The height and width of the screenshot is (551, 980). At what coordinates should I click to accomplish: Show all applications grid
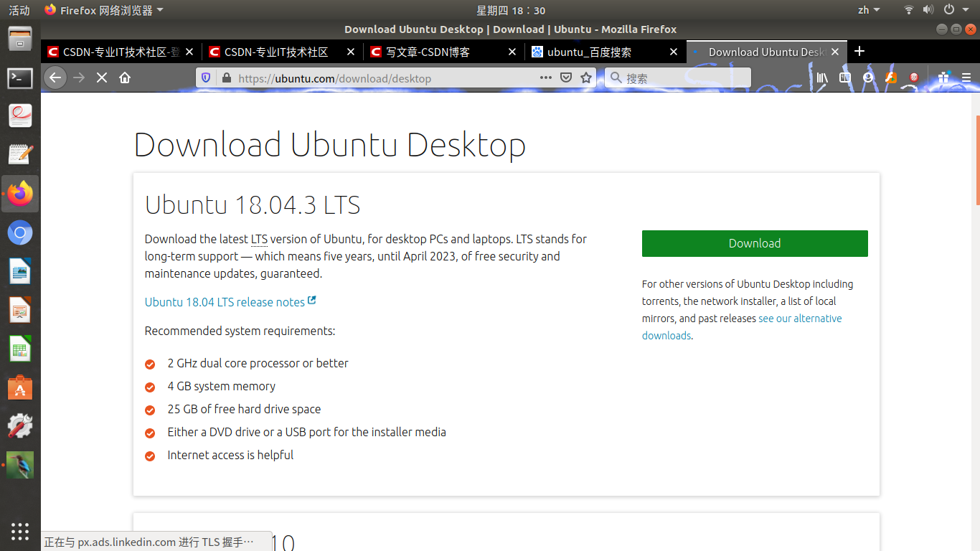[x=20, y=531]
